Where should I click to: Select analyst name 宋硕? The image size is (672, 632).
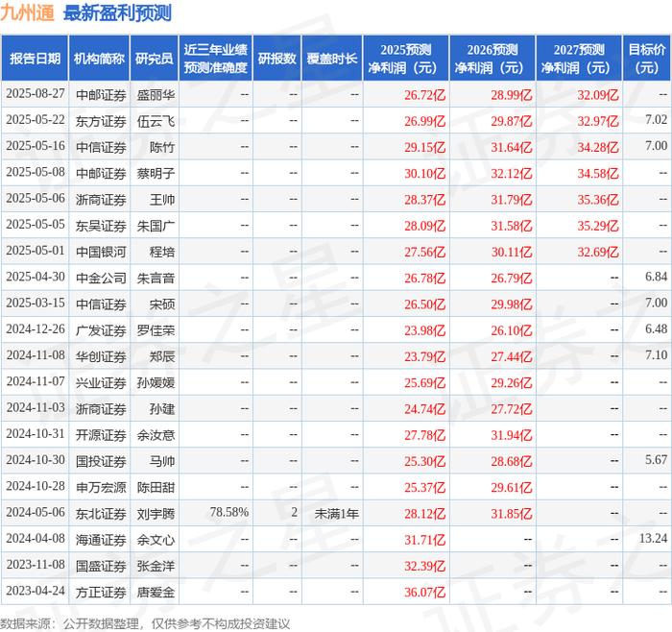162,304
